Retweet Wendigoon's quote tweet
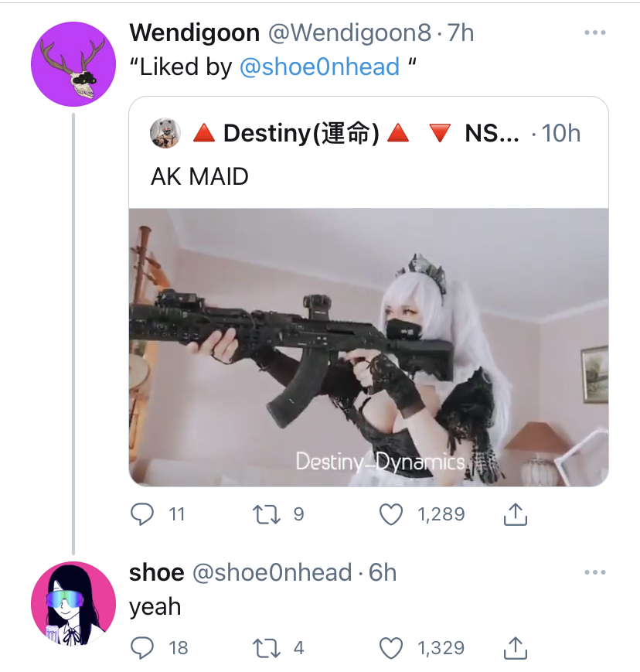This screenshot has width=640, height=672. coord(267,514)
